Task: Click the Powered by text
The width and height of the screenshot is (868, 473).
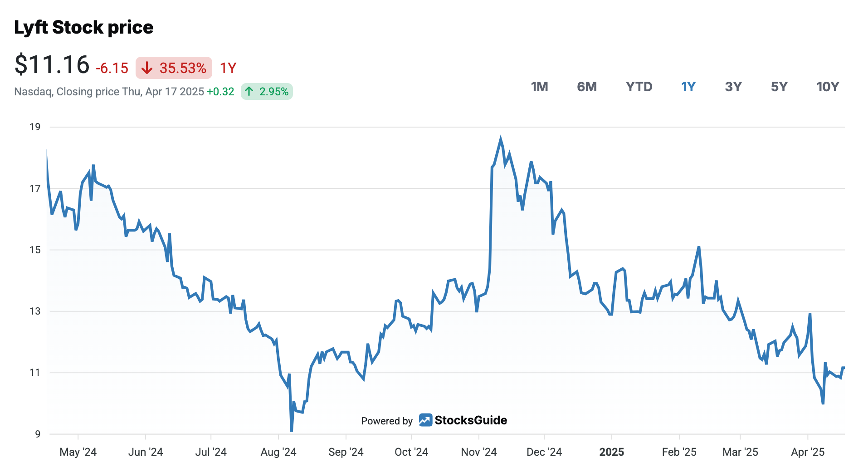Action: (x=387, y=421)
